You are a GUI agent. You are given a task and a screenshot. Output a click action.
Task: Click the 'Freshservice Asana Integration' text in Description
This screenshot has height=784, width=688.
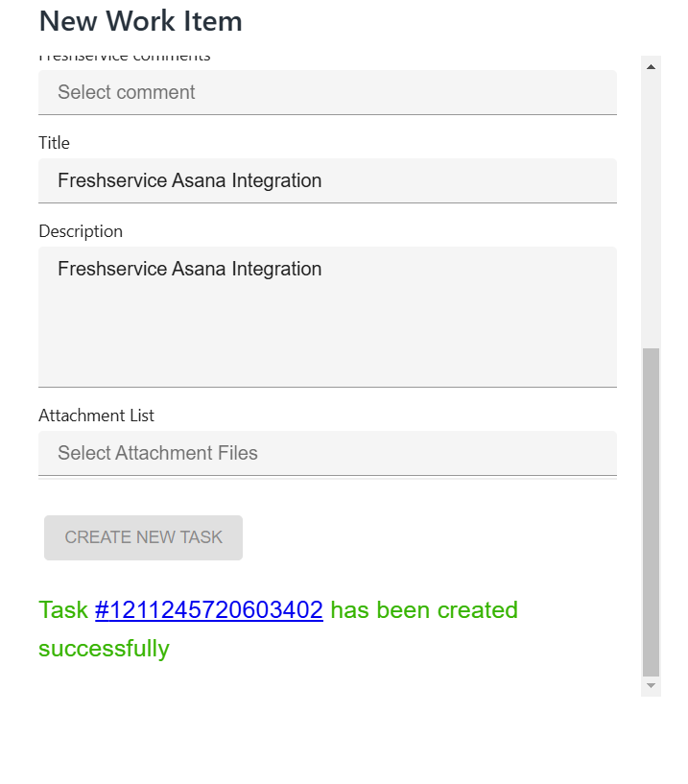[x=189, y=269]
